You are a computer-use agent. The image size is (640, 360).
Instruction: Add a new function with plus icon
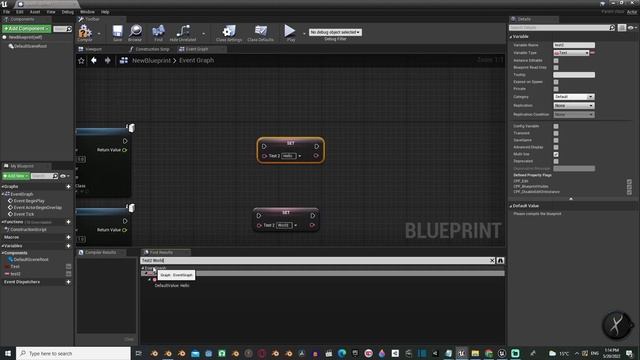[69, 222]
